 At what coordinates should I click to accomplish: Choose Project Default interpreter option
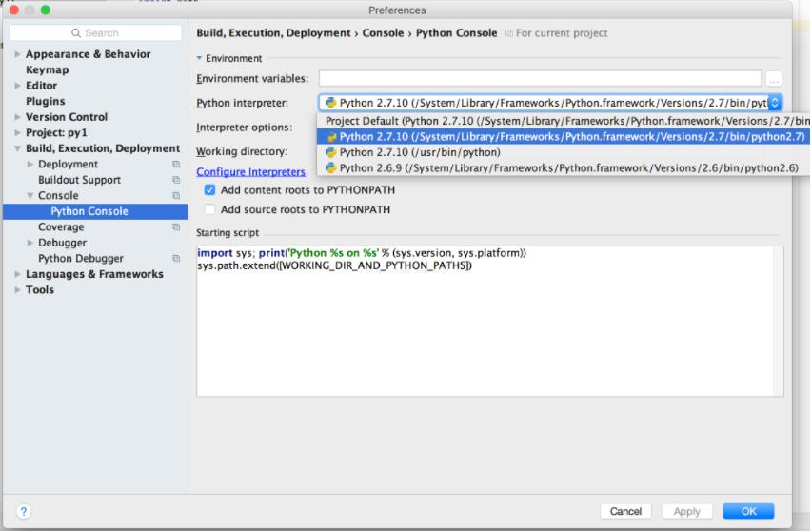tap(564, 121)
